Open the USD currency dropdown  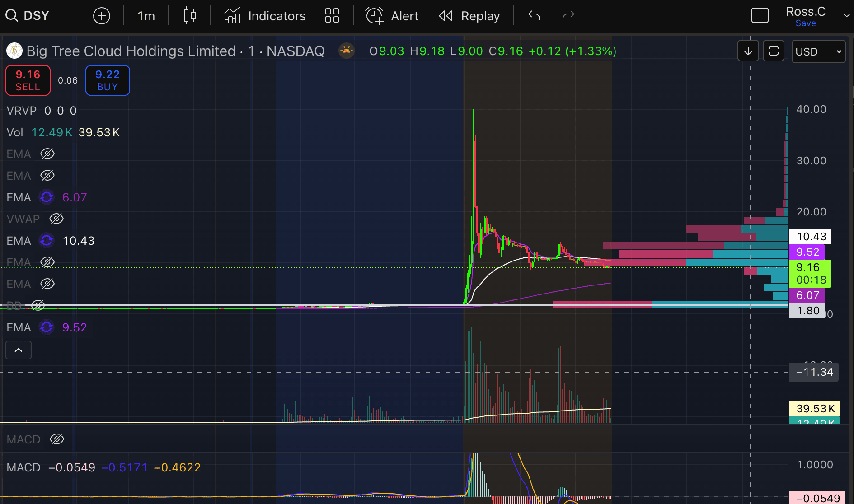[818, 51]
